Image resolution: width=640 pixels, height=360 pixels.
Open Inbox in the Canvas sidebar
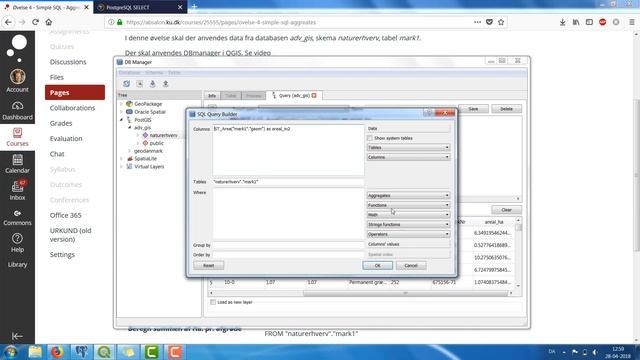coord(17,191)
